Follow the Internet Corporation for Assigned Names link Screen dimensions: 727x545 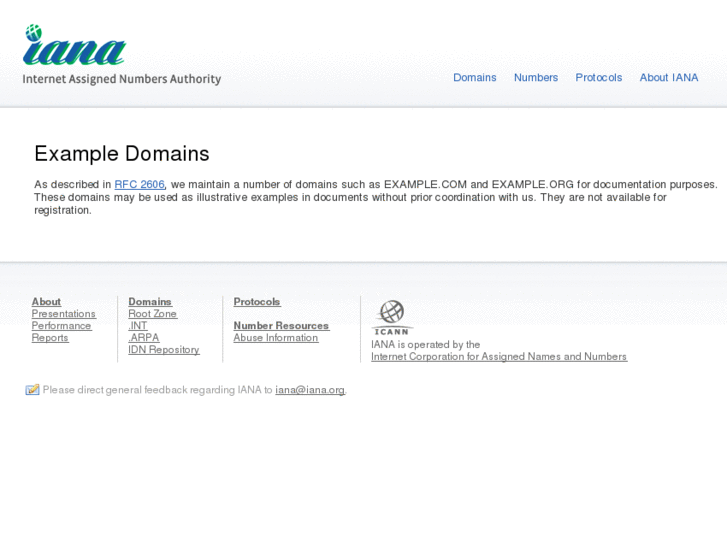(499, 357)
